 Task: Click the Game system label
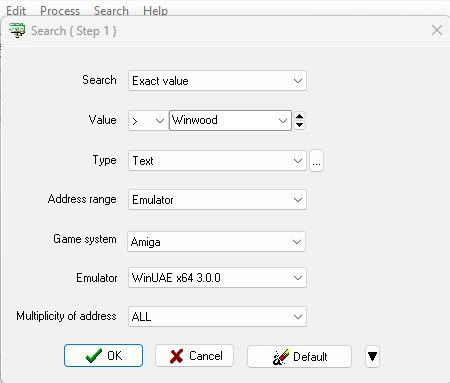coord(85,239)
